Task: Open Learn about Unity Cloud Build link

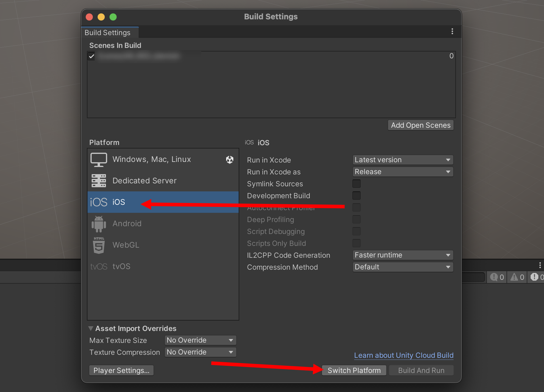Action: point(404,355)
